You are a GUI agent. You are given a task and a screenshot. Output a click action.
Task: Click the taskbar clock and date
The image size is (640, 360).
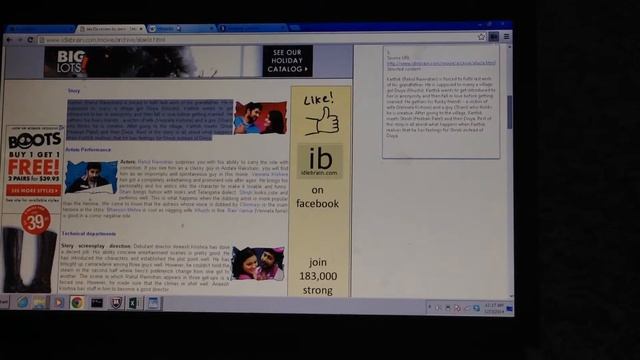(493, 308)
